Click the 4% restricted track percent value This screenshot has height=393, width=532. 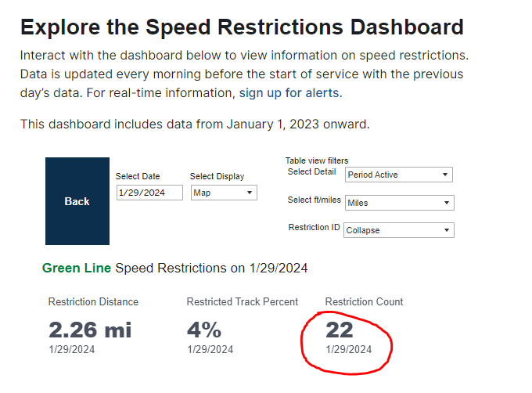click(204, 330)
